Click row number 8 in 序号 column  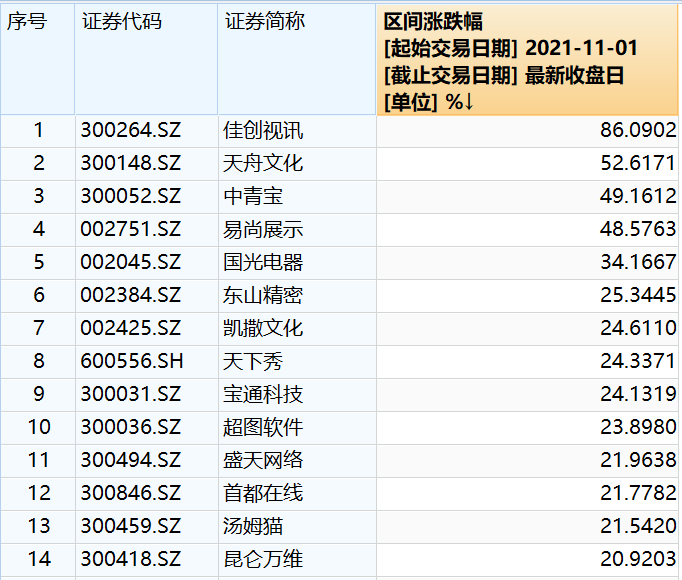tap(39, 361)
